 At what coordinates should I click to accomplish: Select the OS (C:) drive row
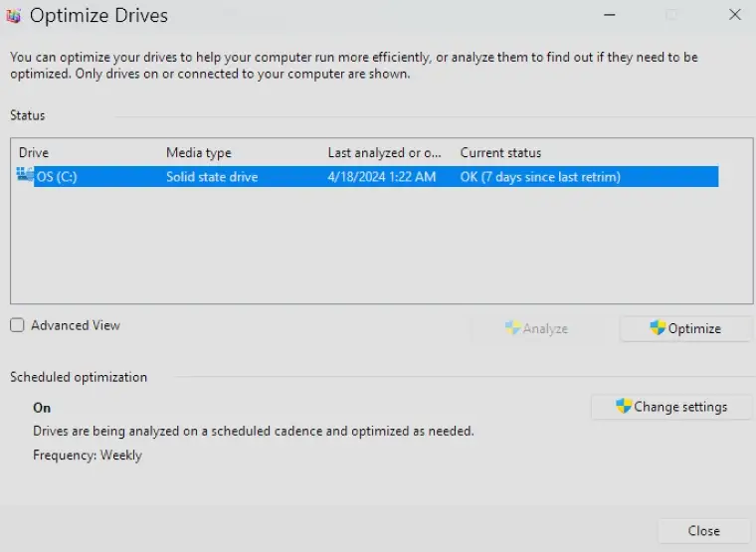click(x=367, y=176)
